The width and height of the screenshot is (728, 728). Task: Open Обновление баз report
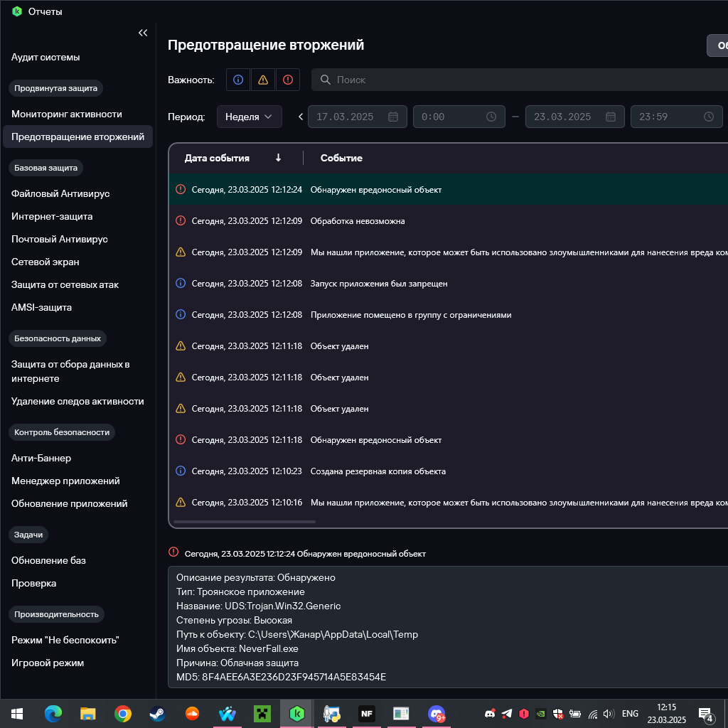click(x=49, y=560)
